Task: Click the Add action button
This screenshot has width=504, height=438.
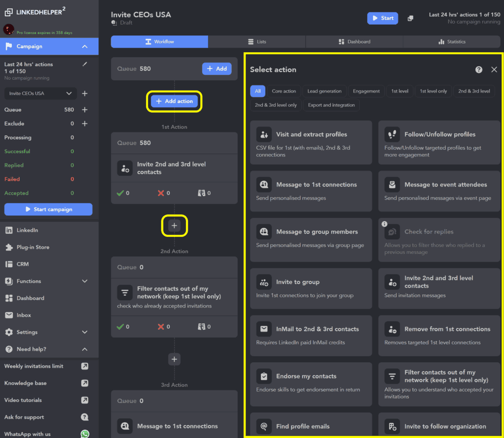Action: 174,101
